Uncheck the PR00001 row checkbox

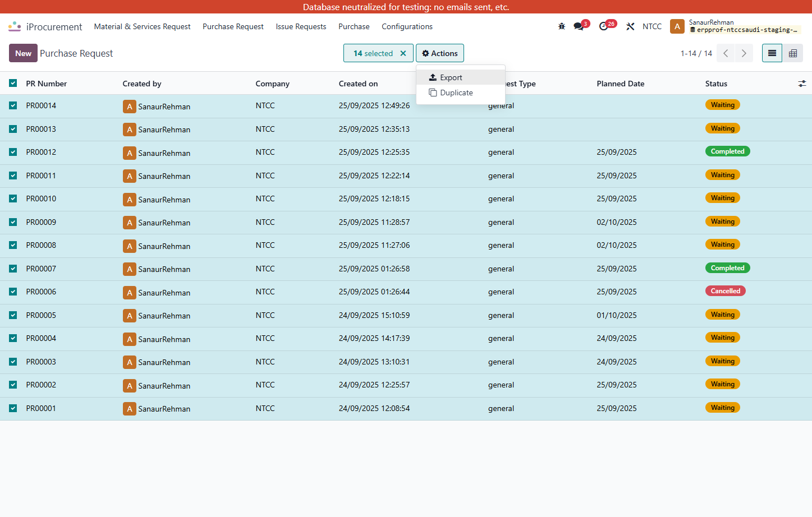coord(13,408)
